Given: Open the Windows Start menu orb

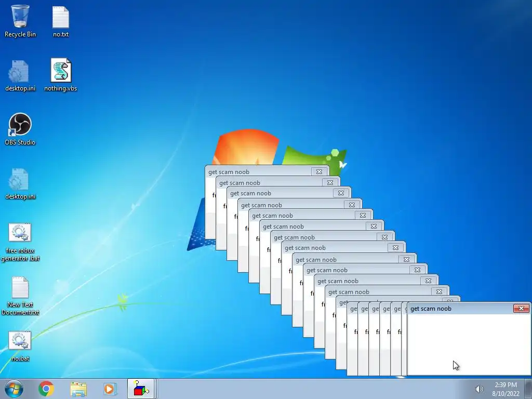Looking at the screenshot, I should click(14, 389).
